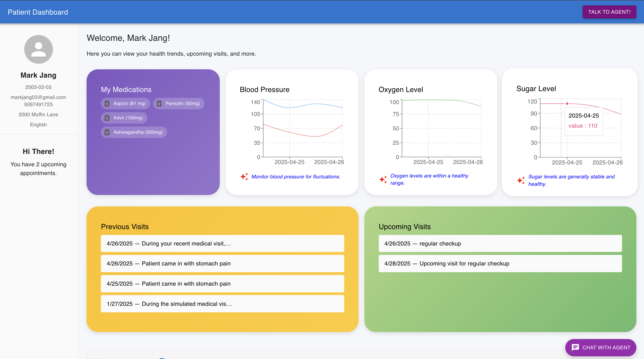Click the Sugar Level data point marker

click(x=567, y=104)
